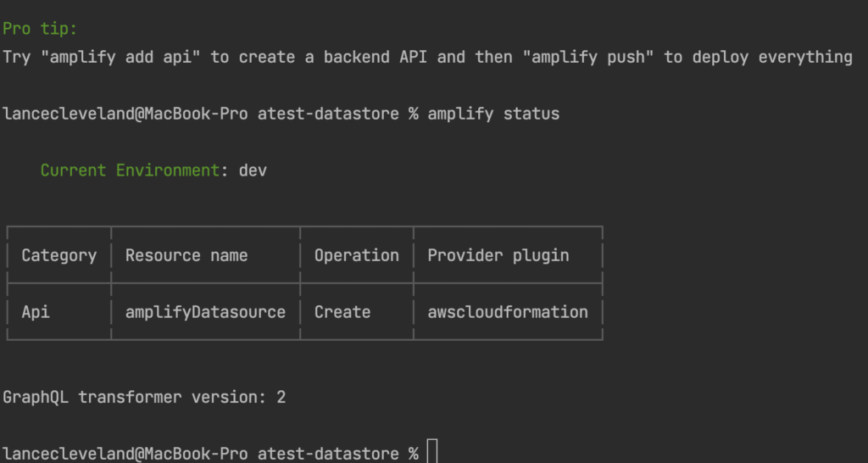
Task: Click the "awscloudformation" provider cell
Action: [x=508, y=312]
